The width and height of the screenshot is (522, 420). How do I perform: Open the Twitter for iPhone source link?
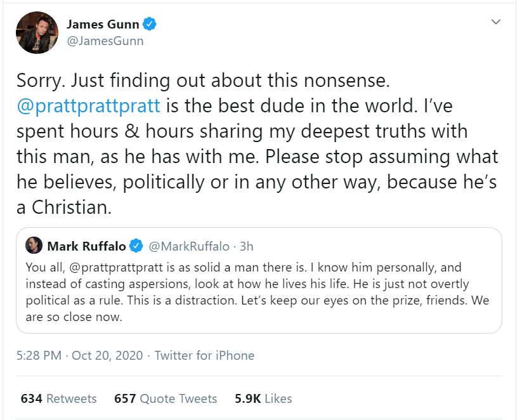pos(204,355)
